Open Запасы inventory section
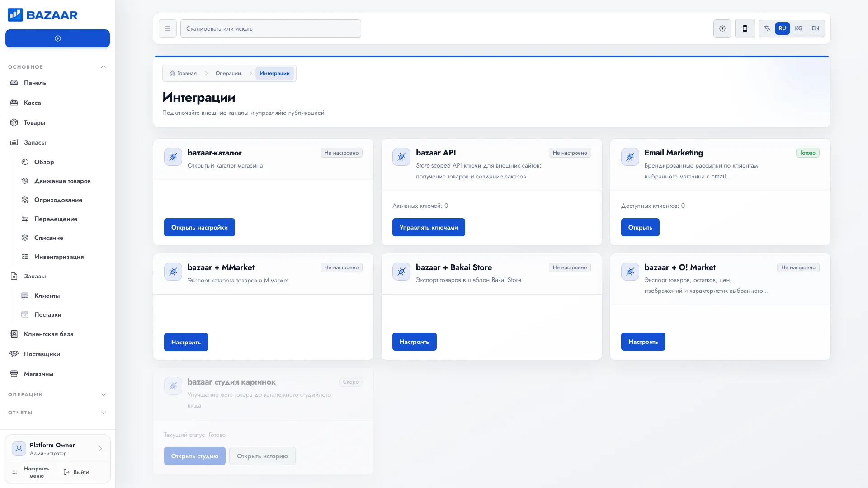Screen dimensions: 868x488 coord(57,142)
